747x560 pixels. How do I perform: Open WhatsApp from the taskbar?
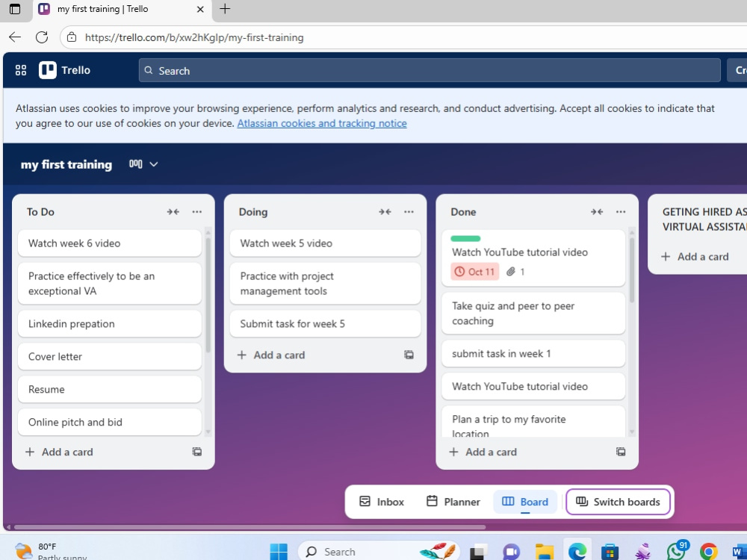677,550
